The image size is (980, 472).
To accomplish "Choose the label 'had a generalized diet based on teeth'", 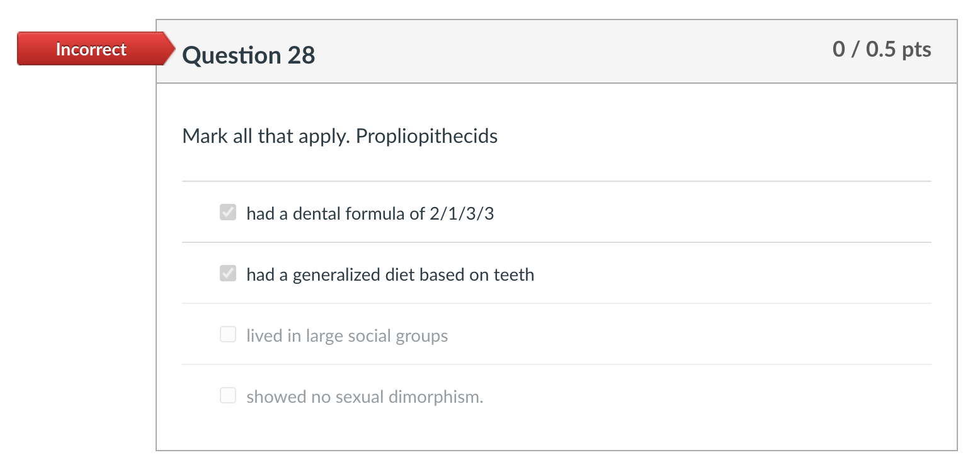I will (390, 275).
